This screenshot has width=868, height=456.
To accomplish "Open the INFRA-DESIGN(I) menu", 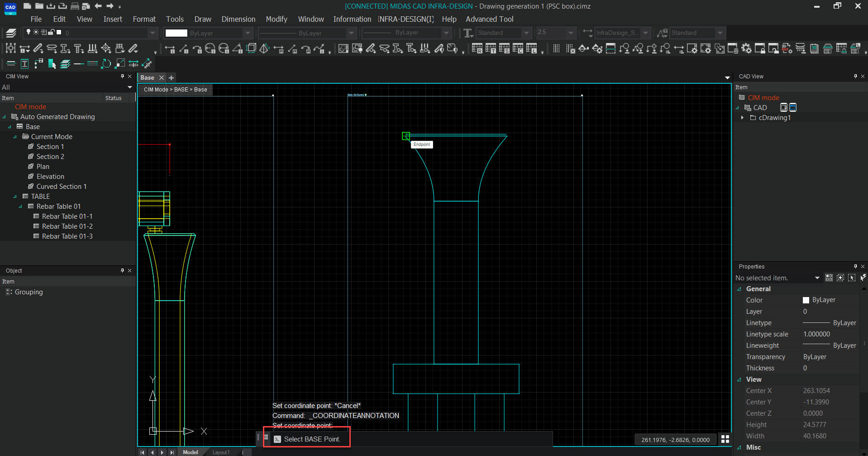I will pyautogui.click(x=406, y=19).
